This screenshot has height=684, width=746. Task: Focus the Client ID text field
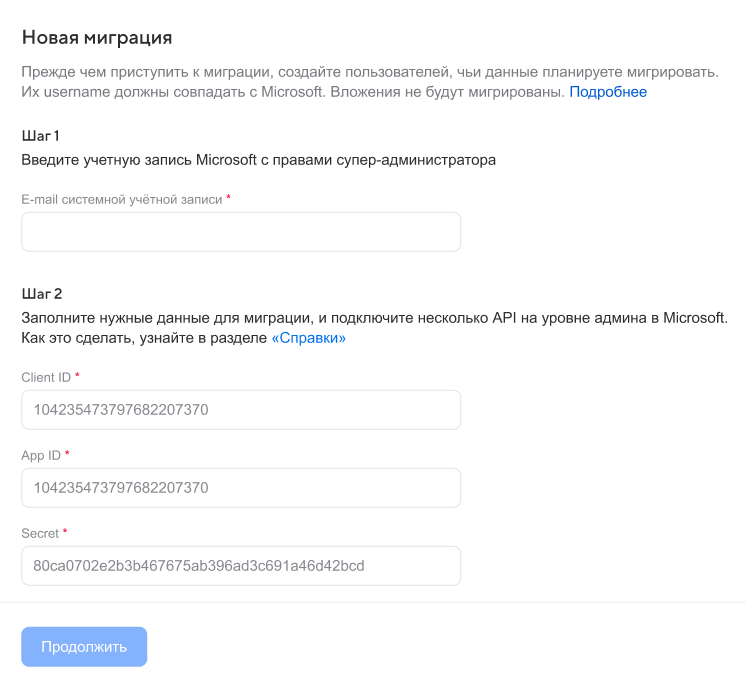pos(240,410)
